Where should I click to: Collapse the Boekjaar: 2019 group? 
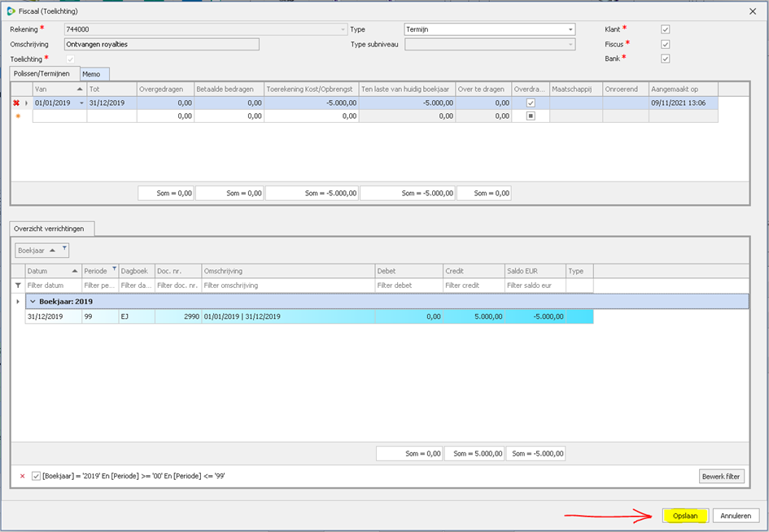pos(33,301)
